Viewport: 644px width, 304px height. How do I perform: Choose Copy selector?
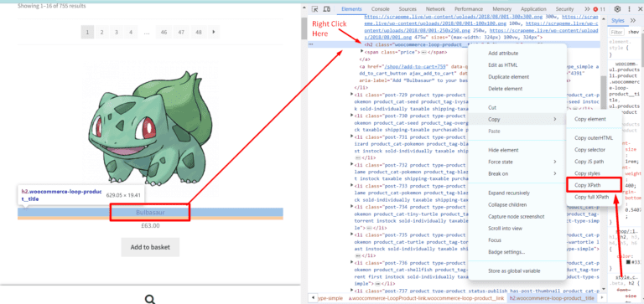tap(589, 150)
